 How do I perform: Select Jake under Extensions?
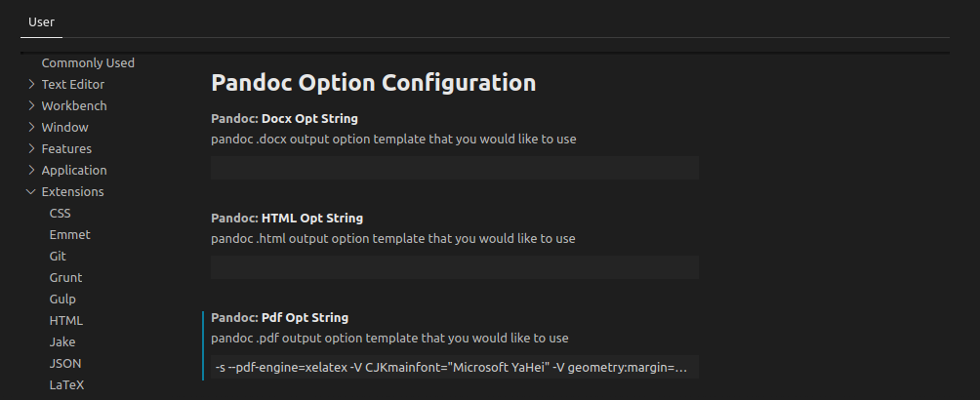[62, 341]
